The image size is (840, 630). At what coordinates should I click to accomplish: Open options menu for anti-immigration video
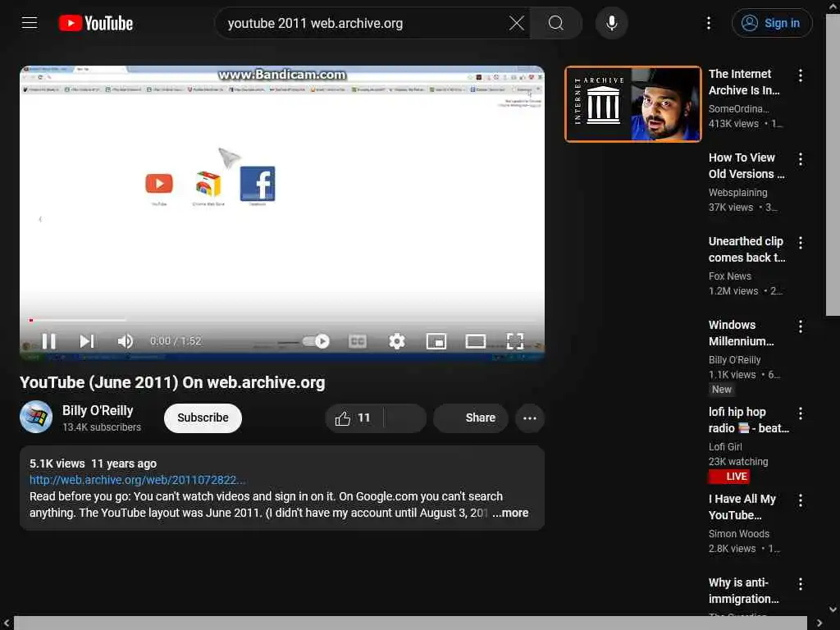[801, 584]
